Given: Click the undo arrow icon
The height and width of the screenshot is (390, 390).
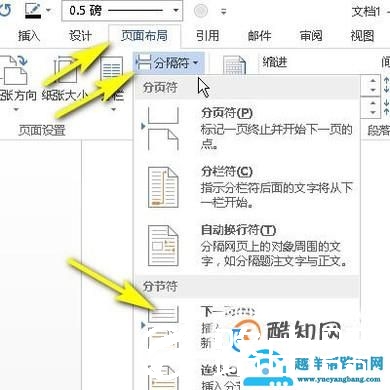Looking at the screenshot, I should (6, 10).
